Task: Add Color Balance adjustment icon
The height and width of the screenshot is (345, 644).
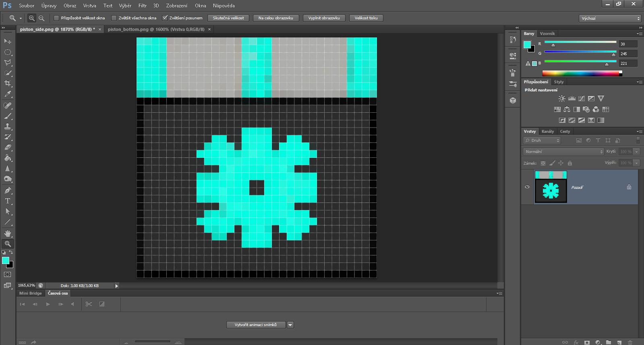Action: pyautogui.click(x=567, y=109)
